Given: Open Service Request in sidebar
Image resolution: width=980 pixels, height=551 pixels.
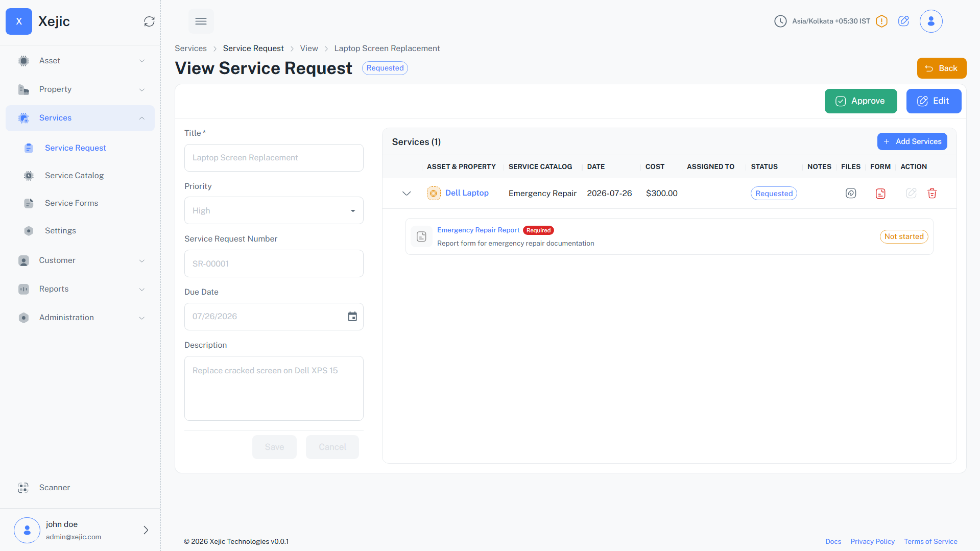Looking at the screenshot, I should click(x=76, y=148).
